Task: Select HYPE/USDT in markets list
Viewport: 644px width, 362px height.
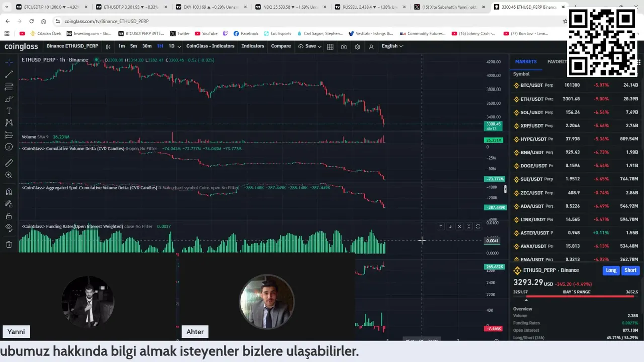Action: (576, 139)
